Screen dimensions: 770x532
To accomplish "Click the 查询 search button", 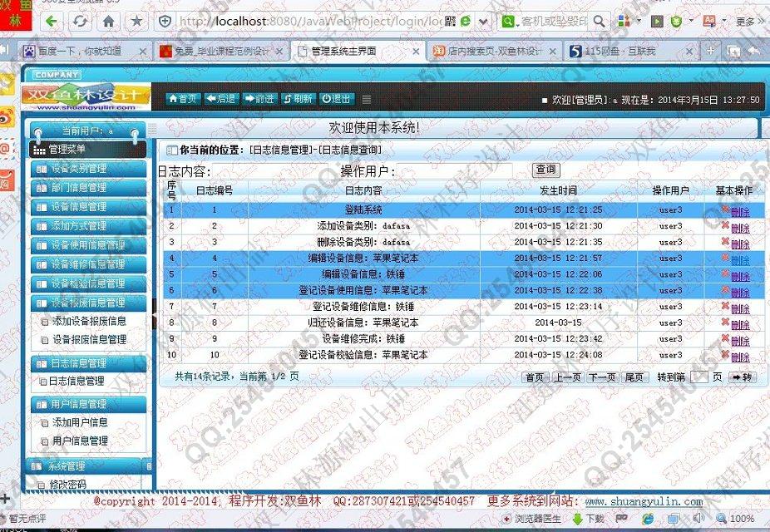I will coord(545,170).
